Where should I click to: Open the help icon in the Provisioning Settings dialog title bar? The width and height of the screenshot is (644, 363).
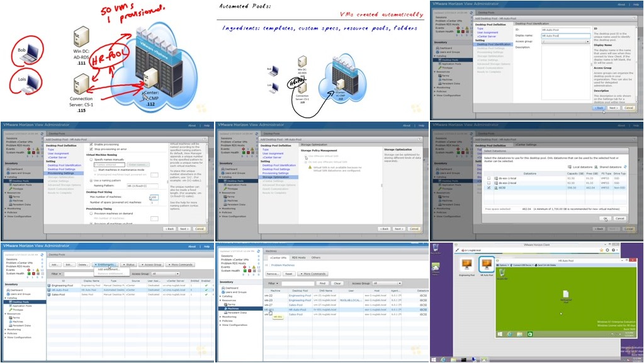[205, 139]
